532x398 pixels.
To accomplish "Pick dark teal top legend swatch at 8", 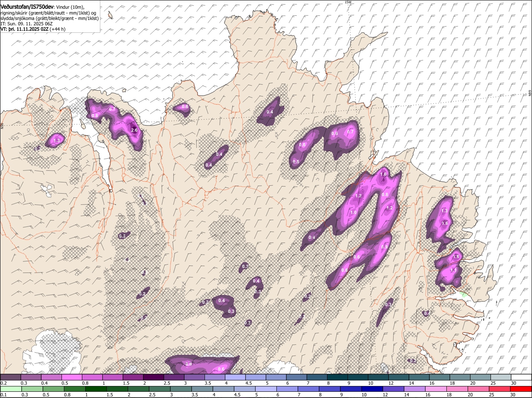I will click(x=337, y=377).
